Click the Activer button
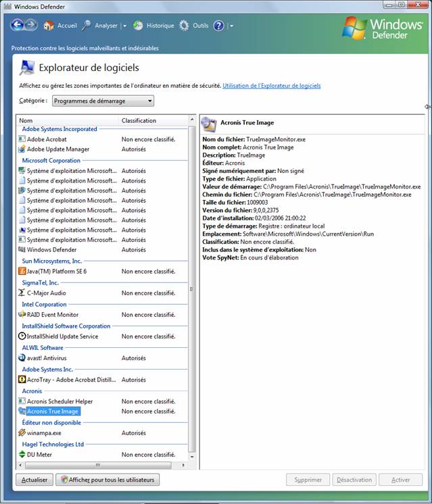 (400, 480)
